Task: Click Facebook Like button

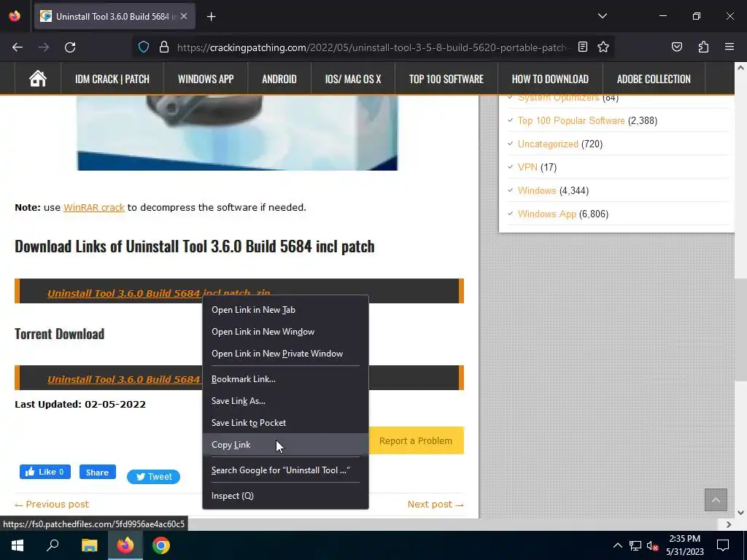Action: [45, 472]
